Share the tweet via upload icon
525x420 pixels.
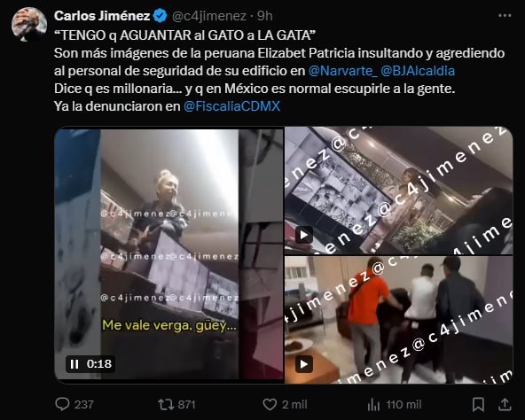coord(505,404)
